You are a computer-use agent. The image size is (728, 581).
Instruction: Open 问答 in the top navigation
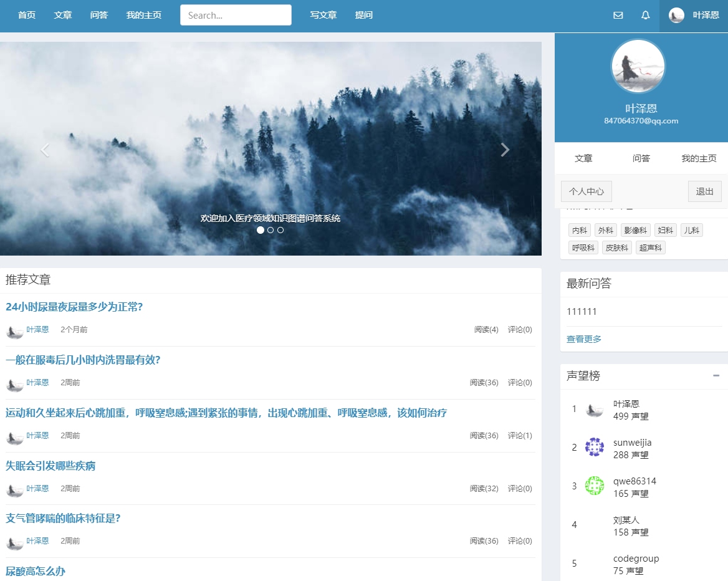click(99, 16)
